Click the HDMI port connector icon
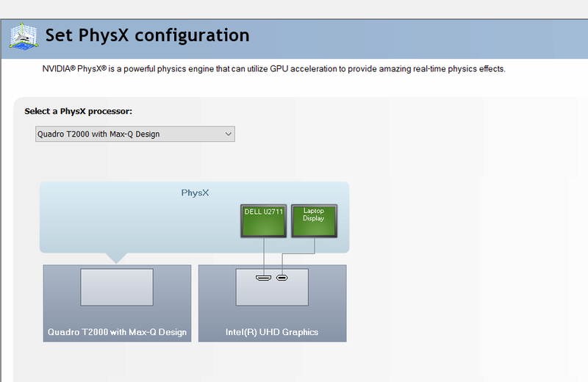Screen dimensions: 588x382 point(263,278)
